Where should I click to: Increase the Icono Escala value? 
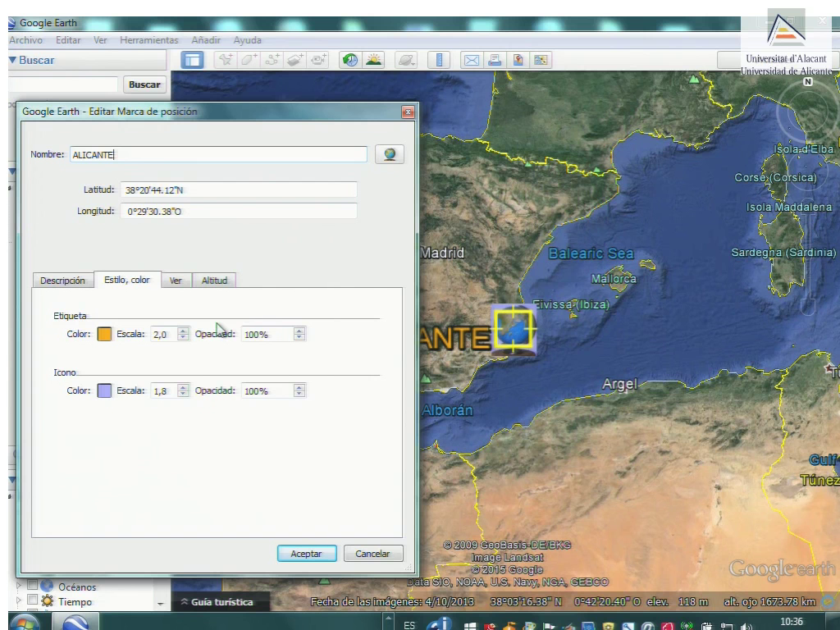point(183,387)
